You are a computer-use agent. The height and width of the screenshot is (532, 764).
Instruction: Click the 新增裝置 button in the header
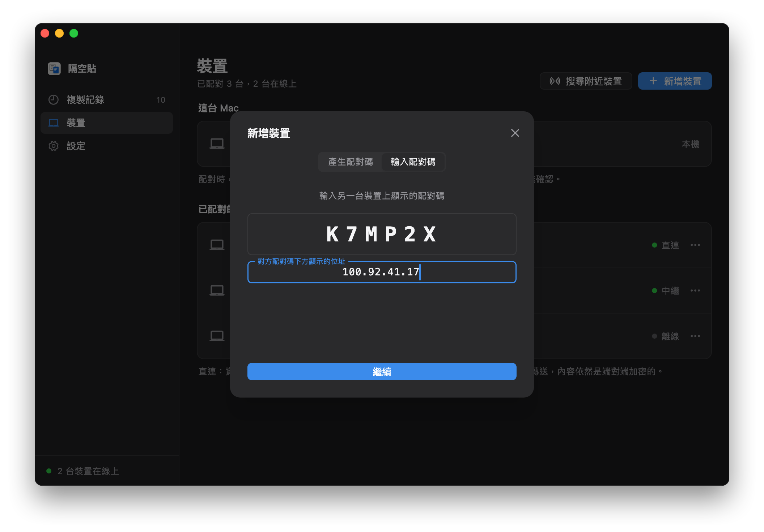pyautogui.click(x=675, y=81)
